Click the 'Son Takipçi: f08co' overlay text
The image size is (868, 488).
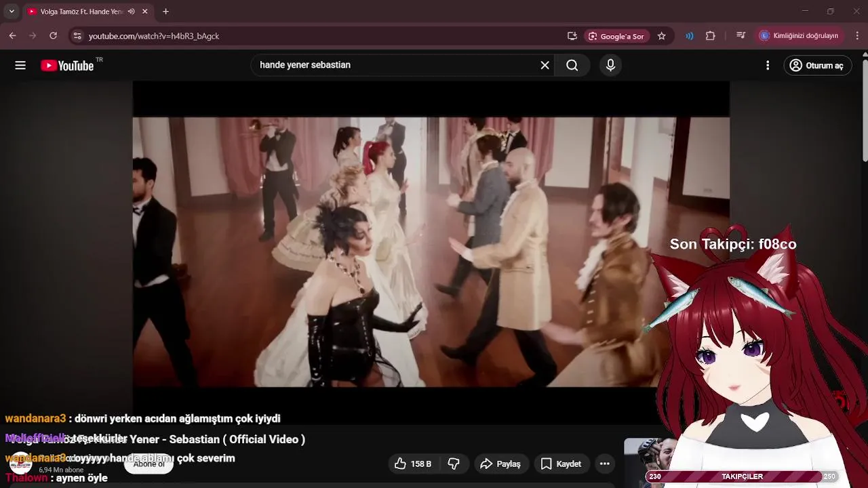733,244
